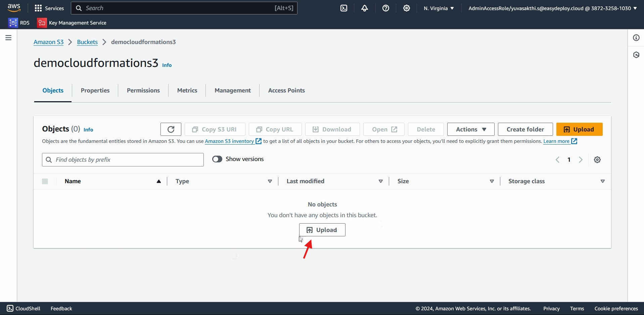Sort by Last modified column arrow

pyautogui.click(x=381, y=182)
